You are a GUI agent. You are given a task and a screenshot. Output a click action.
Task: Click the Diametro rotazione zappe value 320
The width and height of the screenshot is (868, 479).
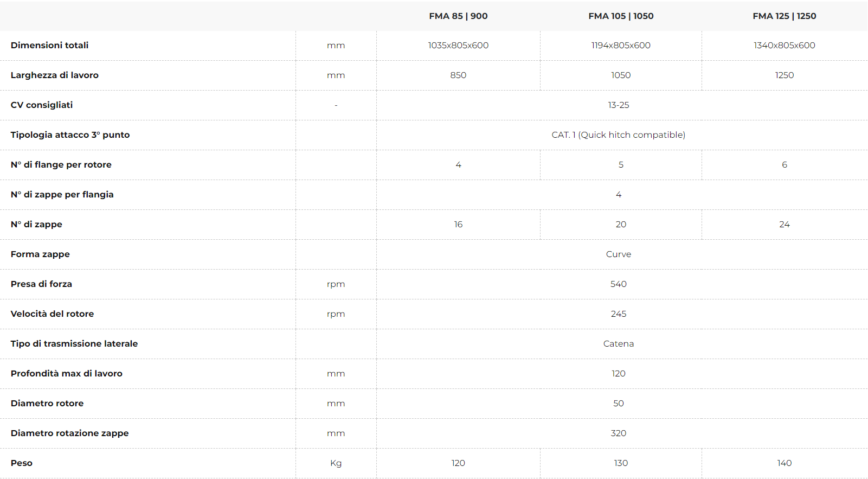pos(618,433)
